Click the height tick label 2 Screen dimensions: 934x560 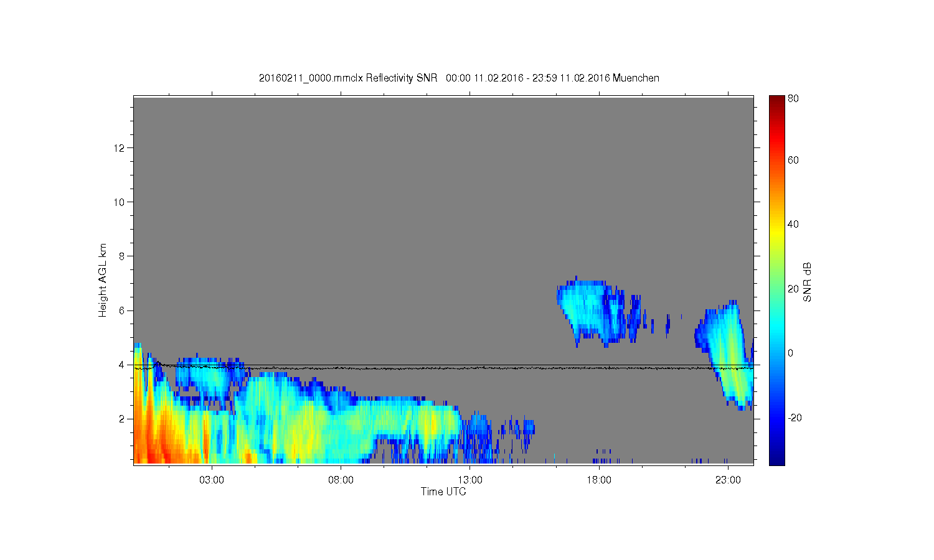tap(122, 419)
